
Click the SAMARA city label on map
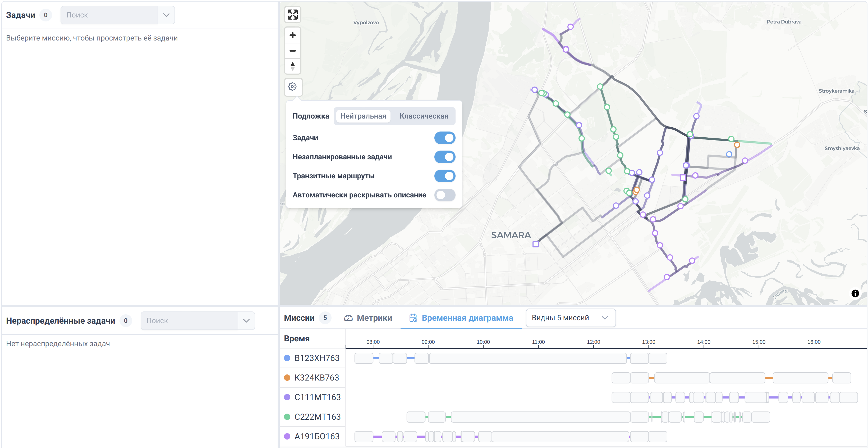(x=511, y=235)
